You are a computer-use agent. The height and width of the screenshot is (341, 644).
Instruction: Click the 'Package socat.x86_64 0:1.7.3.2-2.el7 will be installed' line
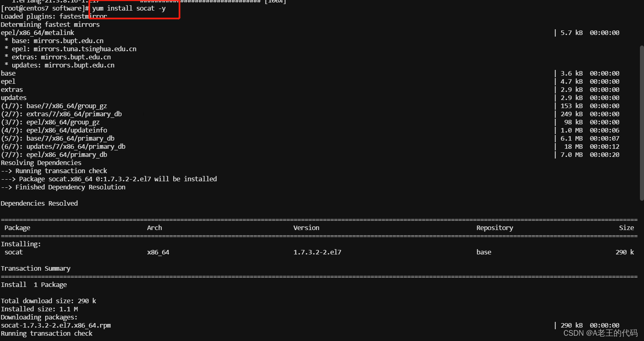click(x=118, y=179)
